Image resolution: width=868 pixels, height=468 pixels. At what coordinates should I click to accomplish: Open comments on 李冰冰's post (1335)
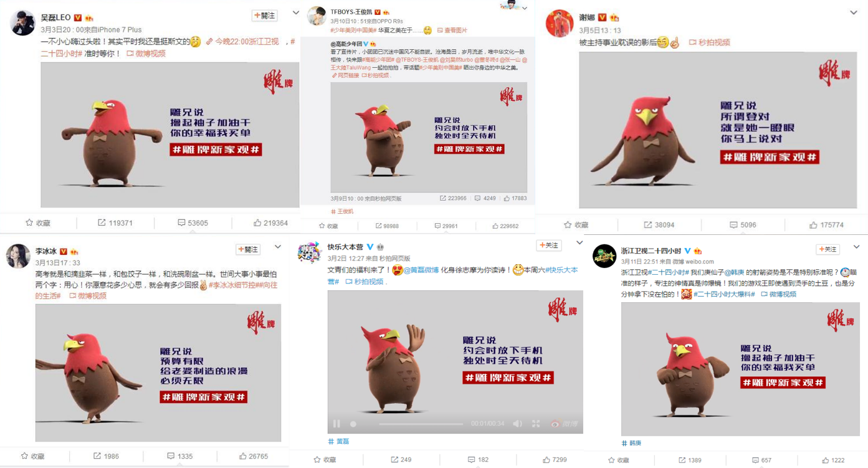coord(179,456)
